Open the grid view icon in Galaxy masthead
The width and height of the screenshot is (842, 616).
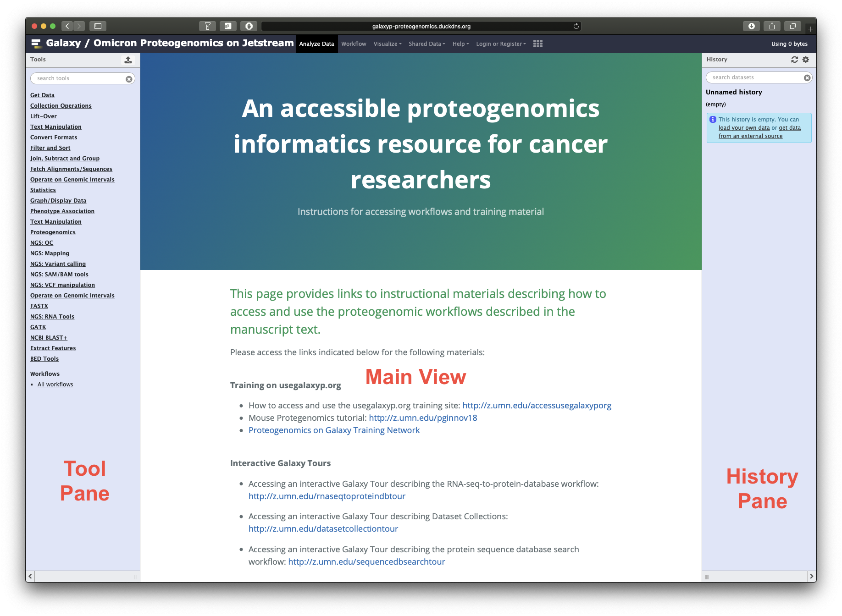pos(538,44)
